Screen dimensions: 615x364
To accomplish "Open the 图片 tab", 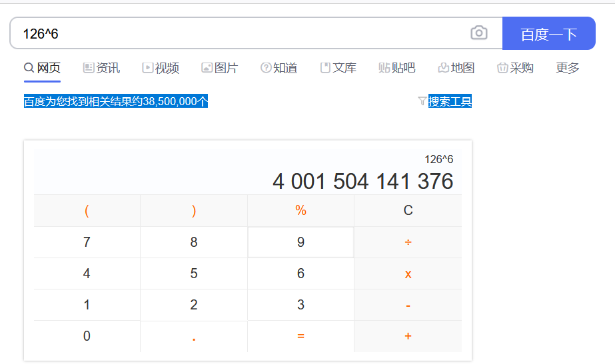I will click(220, 68).
